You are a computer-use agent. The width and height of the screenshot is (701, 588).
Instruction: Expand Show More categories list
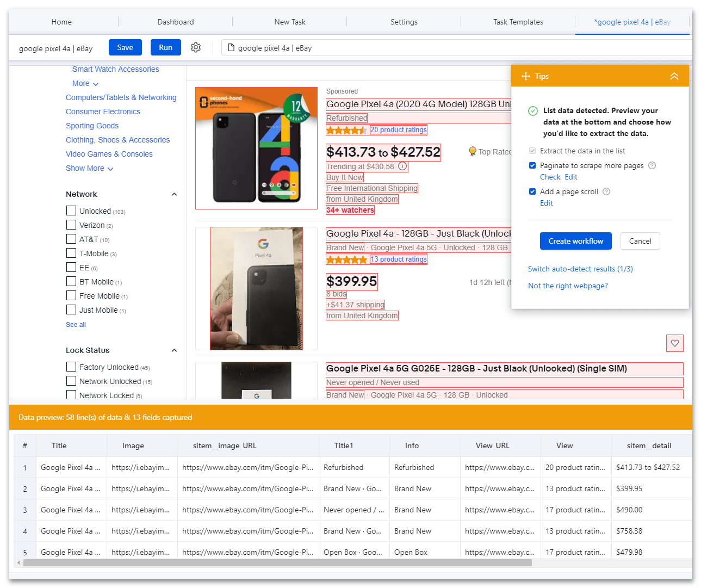tap(90, 168)
